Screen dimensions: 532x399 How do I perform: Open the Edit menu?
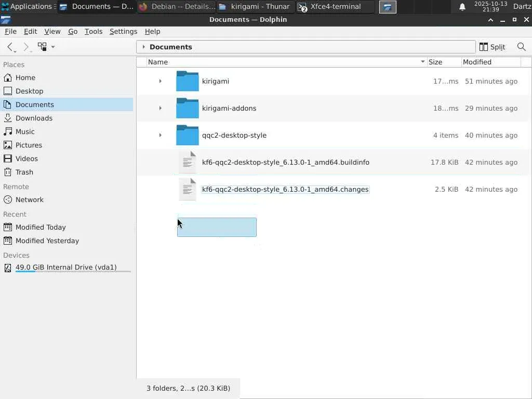pos(30,32)
